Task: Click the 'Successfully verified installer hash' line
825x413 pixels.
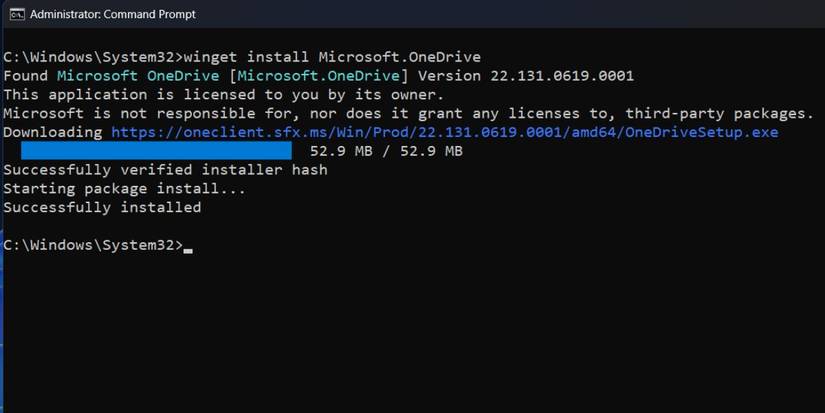Action: click(165, 170)
